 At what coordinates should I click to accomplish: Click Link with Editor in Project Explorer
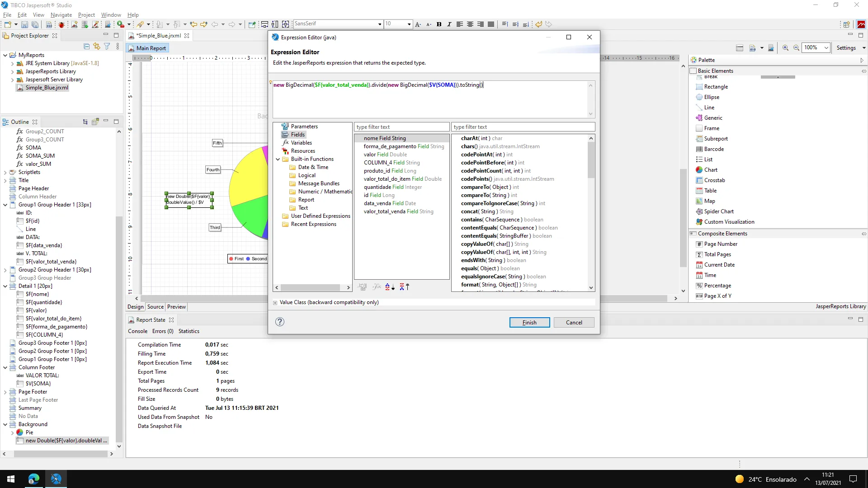click(x=96, y=46)
